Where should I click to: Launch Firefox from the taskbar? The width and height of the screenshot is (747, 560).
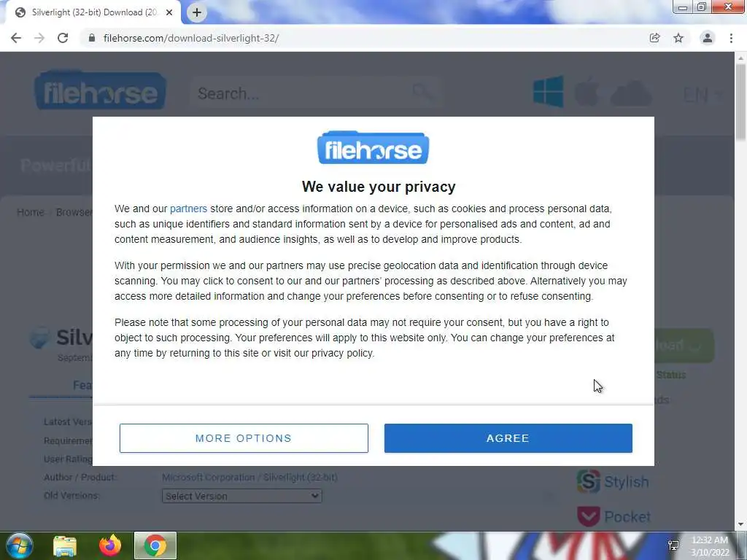(x=110, y=545)
